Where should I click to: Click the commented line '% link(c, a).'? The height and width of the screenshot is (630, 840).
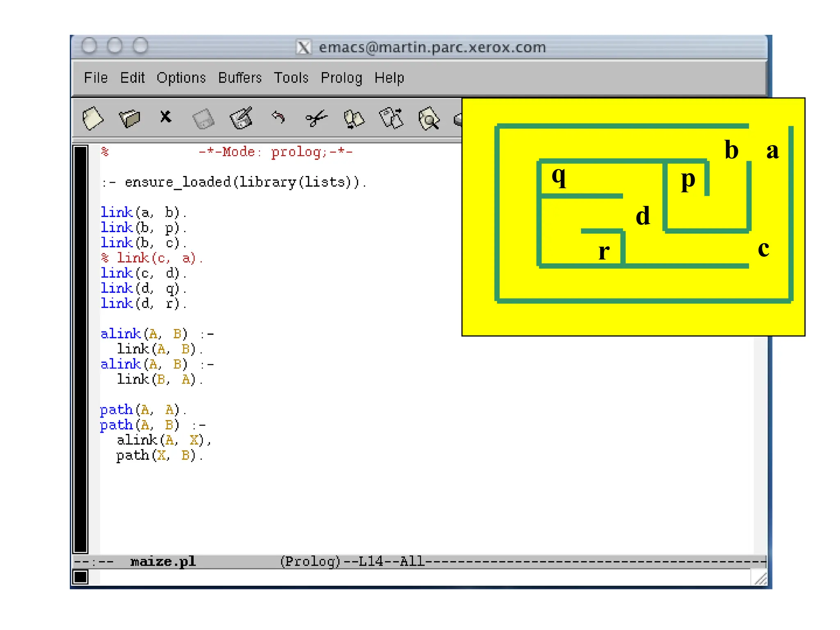coord(152,258)
